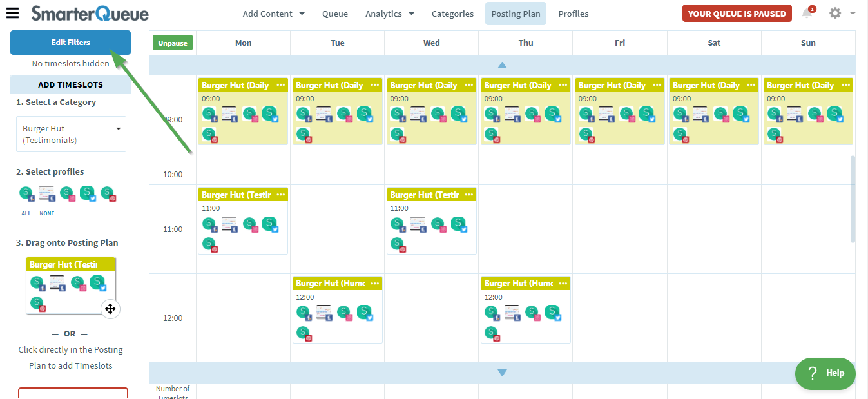Go to the Queue page
This screenshot has height=399, width=868.
point(335,14)
